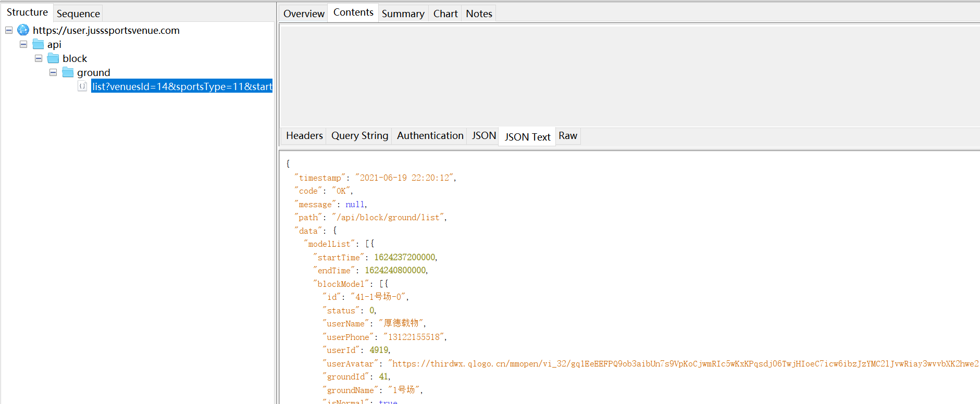Click the userAvatar thirdwx.qlogo.cn URL
This screenshot has width=980, height=404.
[x=684, y=364]
